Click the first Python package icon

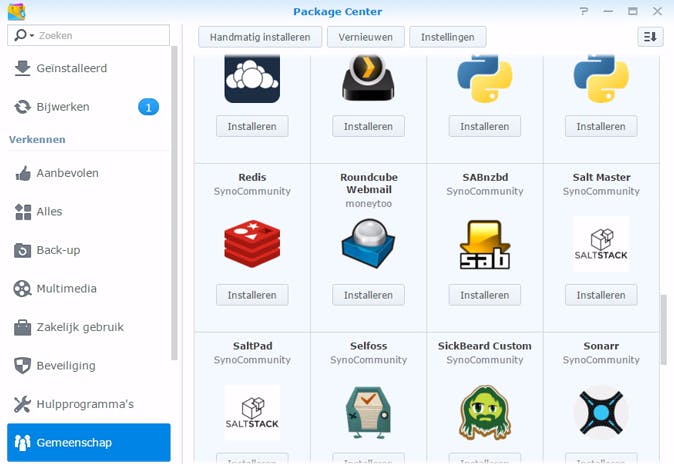click(485, 79)
